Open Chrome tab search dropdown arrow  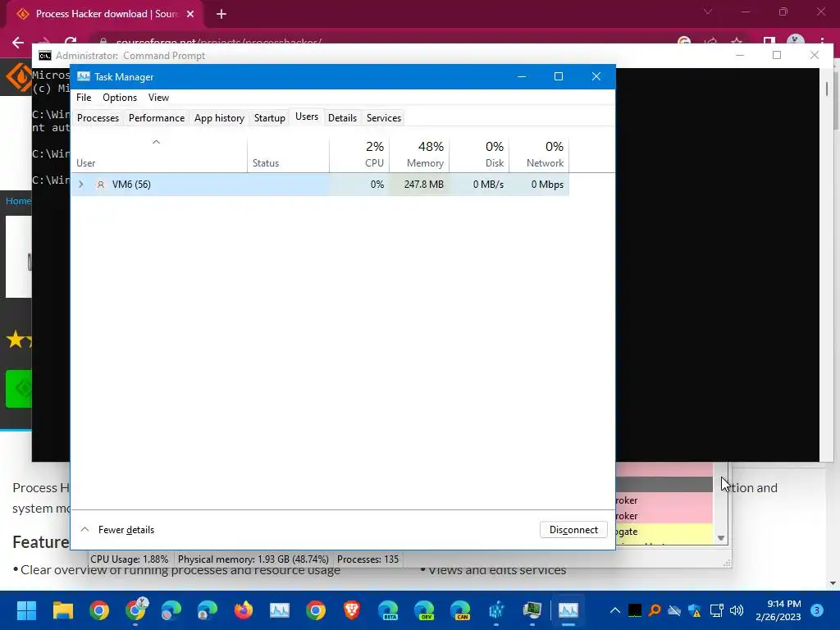(x=708, y=11)
